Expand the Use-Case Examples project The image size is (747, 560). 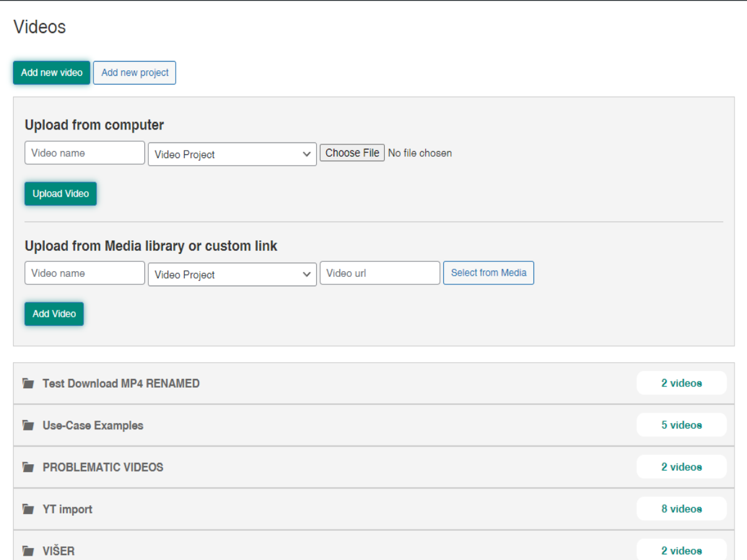coord(374,426)
